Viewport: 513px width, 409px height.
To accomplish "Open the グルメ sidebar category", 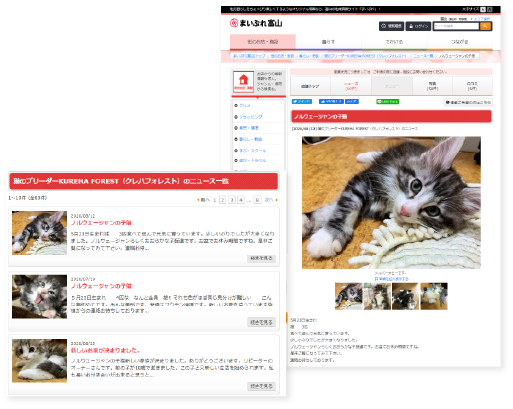I will click(245, 105).
